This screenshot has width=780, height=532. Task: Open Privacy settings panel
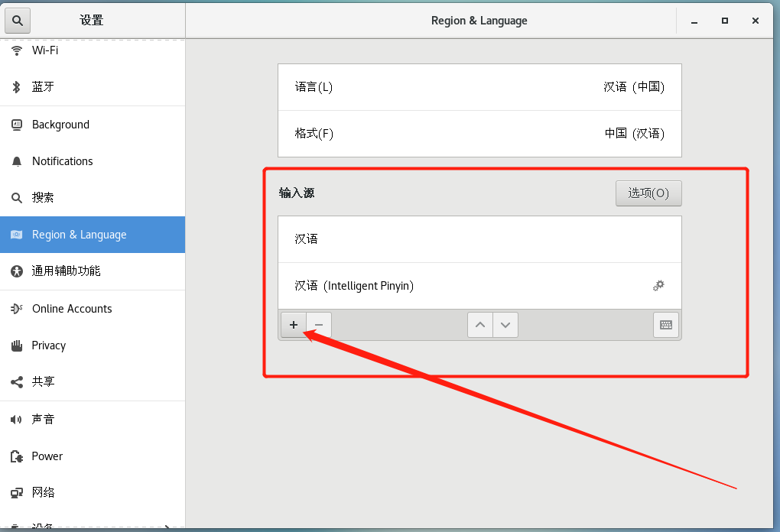click(x=93, y=345)
